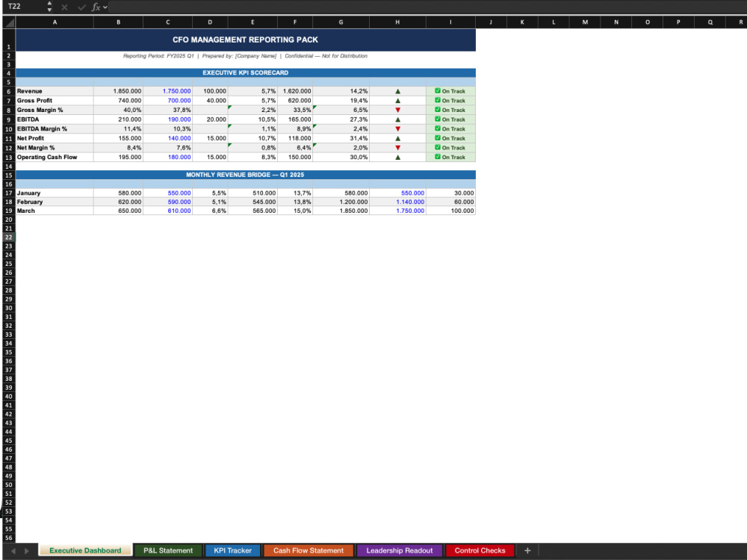Click the February label cell
The height and width of the screenshot is (560, 747).
click(x=55, y=202)
